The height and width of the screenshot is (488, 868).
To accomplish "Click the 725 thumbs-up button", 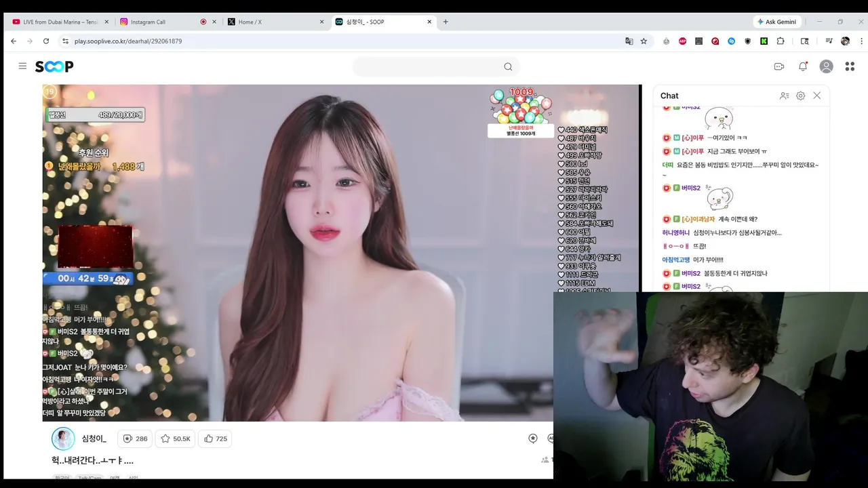I will point(215,439).
